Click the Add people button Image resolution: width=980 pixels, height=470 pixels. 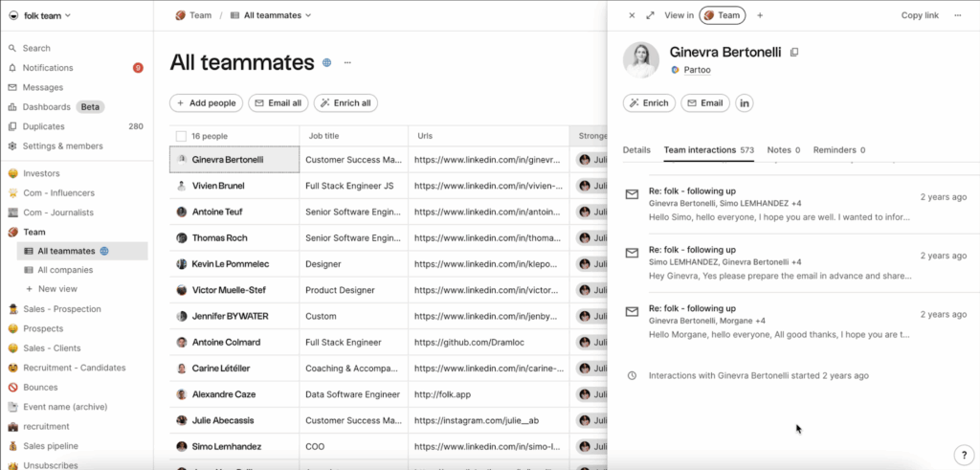point(206,103)
